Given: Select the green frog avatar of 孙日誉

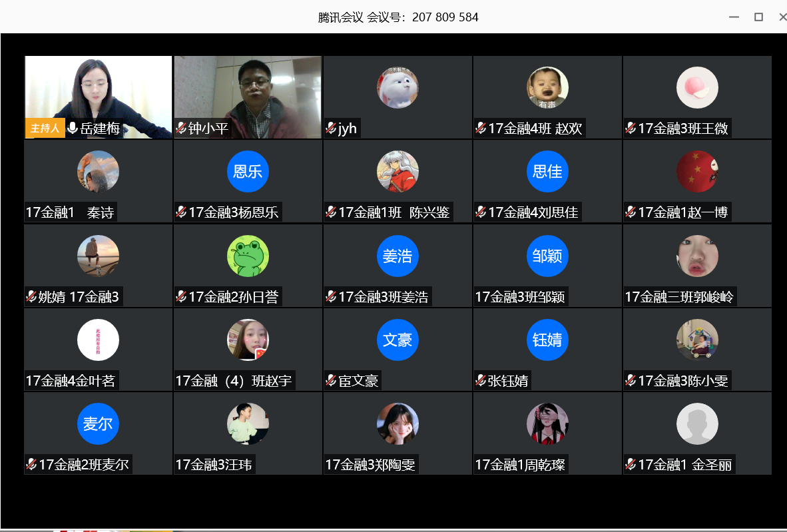Looking at the screenshot, I should click(x=248, y=256).
